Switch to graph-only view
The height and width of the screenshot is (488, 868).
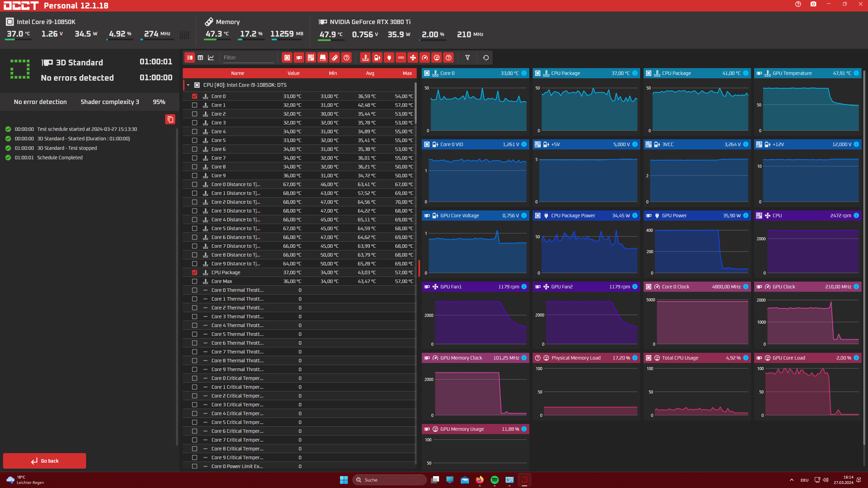click(x=211, y=58)
